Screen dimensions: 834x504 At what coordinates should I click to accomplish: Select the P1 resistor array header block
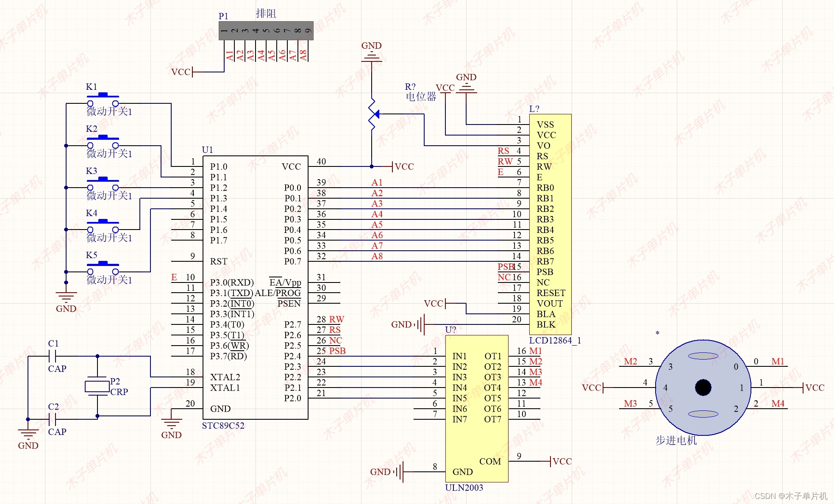click(266, 30)
